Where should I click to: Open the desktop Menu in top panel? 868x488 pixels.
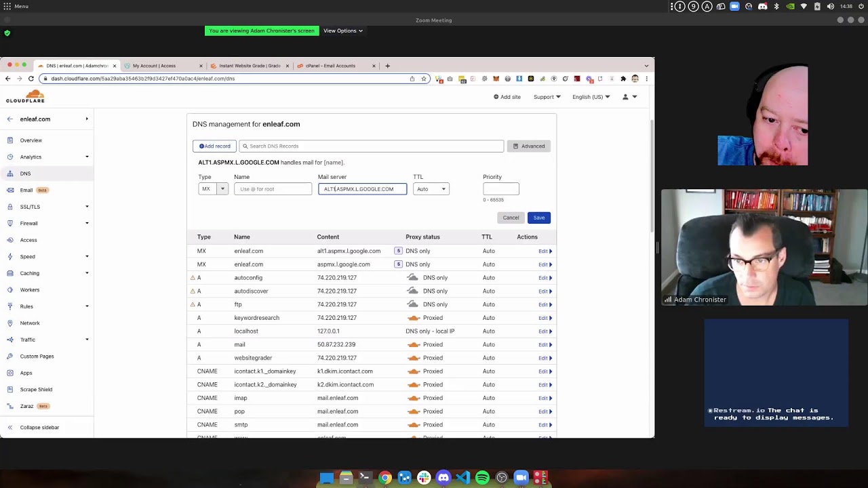(x=16, y=6)
